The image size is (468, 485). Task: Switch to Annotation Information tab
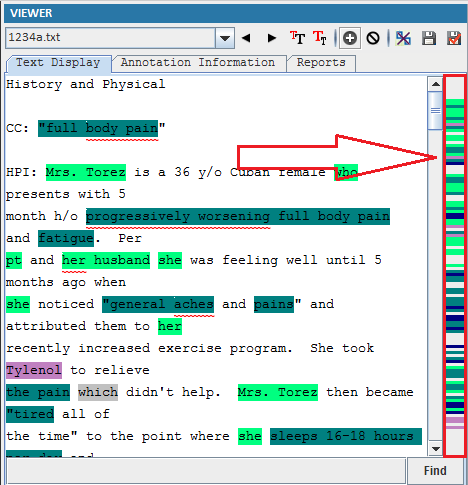tap(199, 63)
